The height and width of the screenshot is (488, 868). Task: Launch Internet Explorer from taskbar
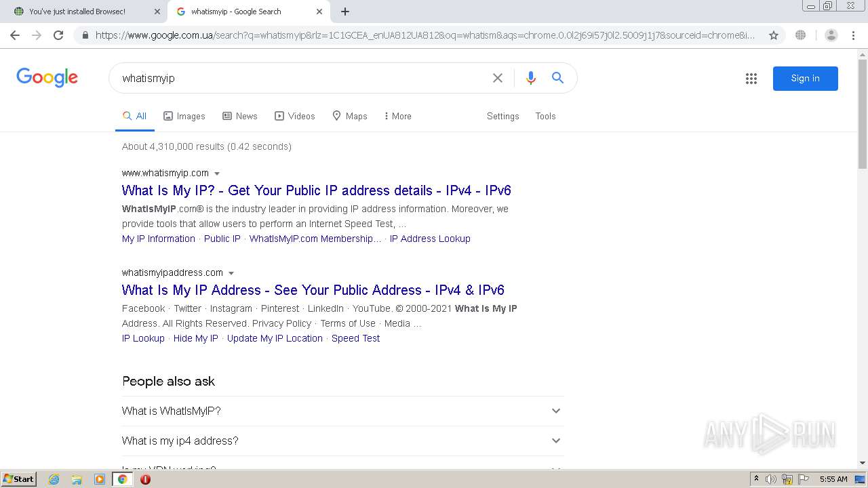(x=54, y=479)
